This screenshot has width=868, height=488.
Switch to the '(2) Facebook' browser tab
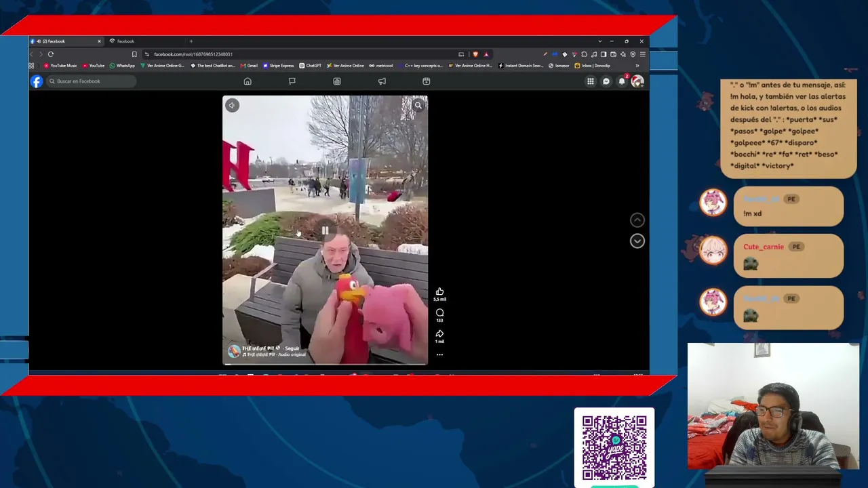pyautogui.click(x=65, y=41)
